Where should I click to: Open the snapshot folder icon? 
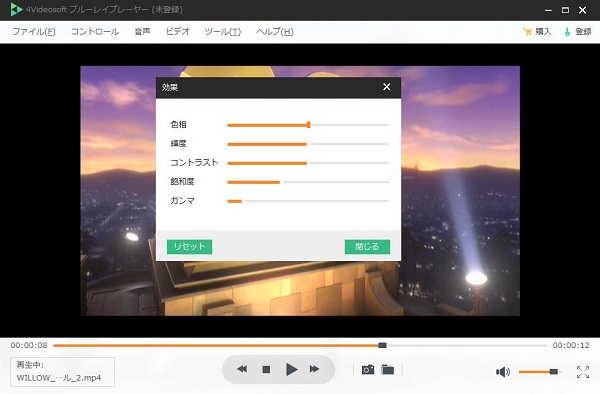[388, 370]
